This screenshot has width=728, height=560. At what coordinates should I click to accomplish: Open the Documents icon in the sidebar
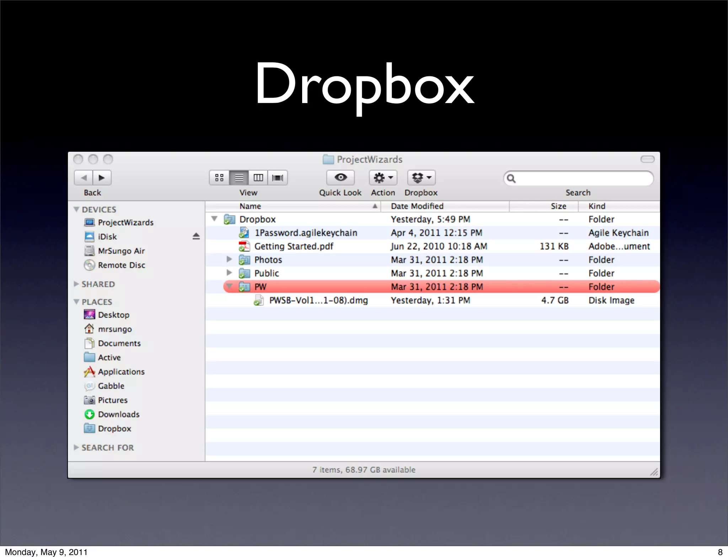click(x=89, y=343)
